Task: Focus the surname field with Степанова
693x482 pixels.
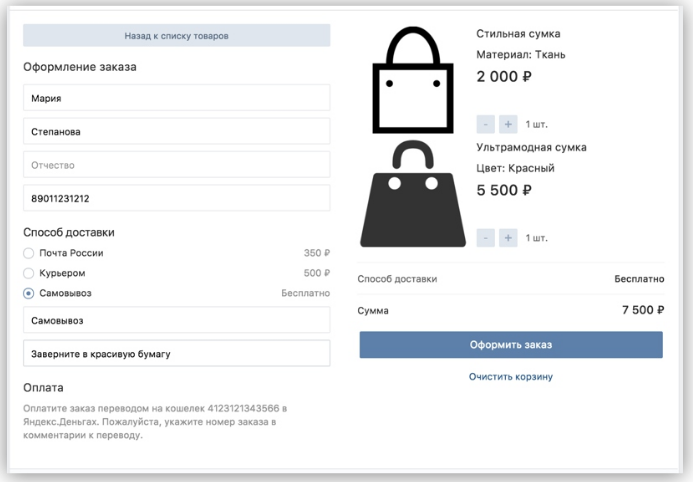Action: pos(176,131)
